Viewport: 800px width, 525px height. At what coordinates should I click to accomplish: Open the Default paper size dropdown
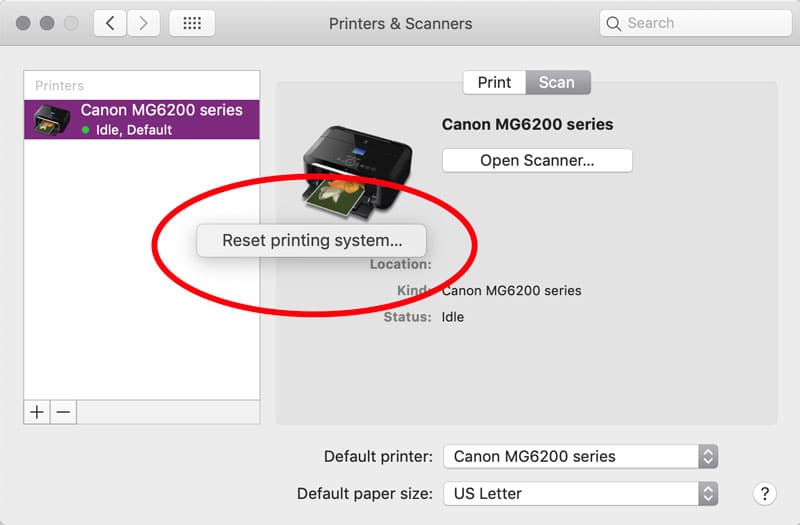tap(580, 493)
